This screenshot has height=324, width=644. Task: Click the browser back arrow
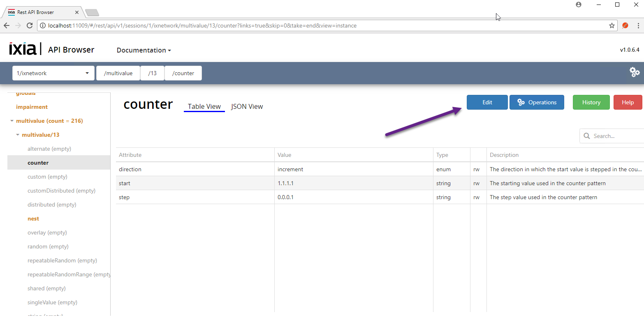coord(7,25)
